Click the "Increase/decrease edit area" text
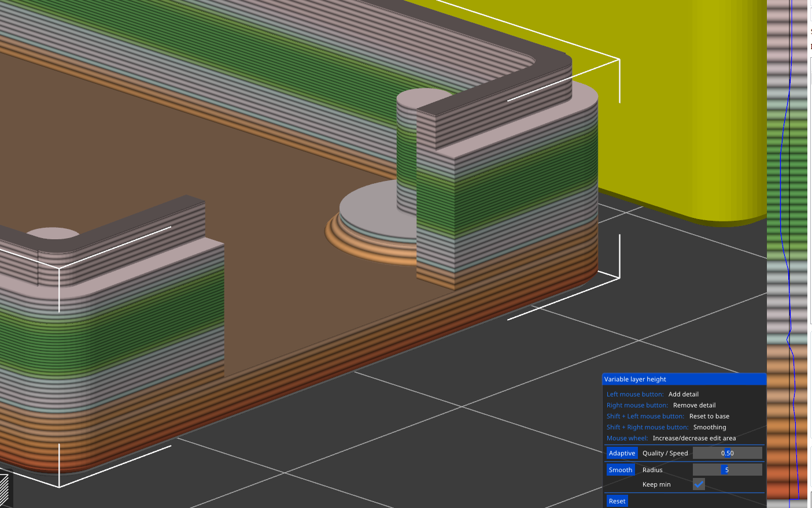This screenshot has width=812, height=508. pyautogui.click(x=694, y=438)
